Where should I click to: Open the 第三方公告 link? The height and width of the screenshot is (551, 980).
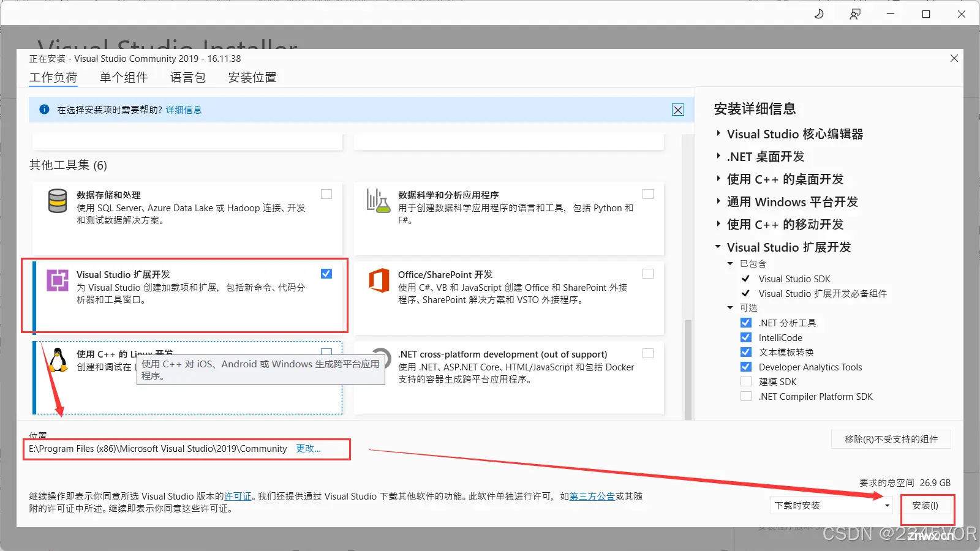coord(592,497)
